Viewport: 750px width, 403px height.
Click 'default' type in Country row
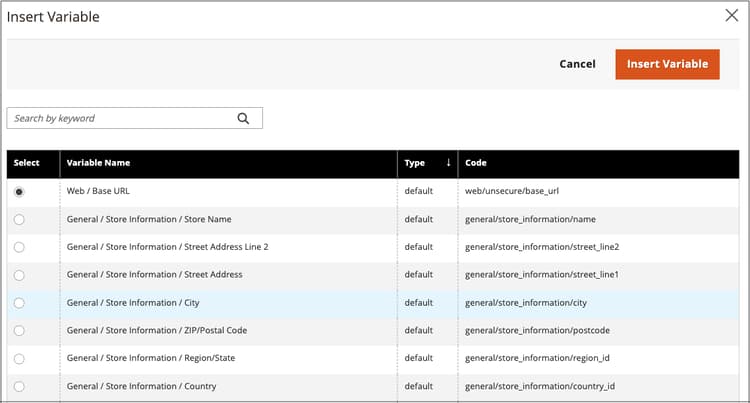pyautogui.click(x=419, y=386)
